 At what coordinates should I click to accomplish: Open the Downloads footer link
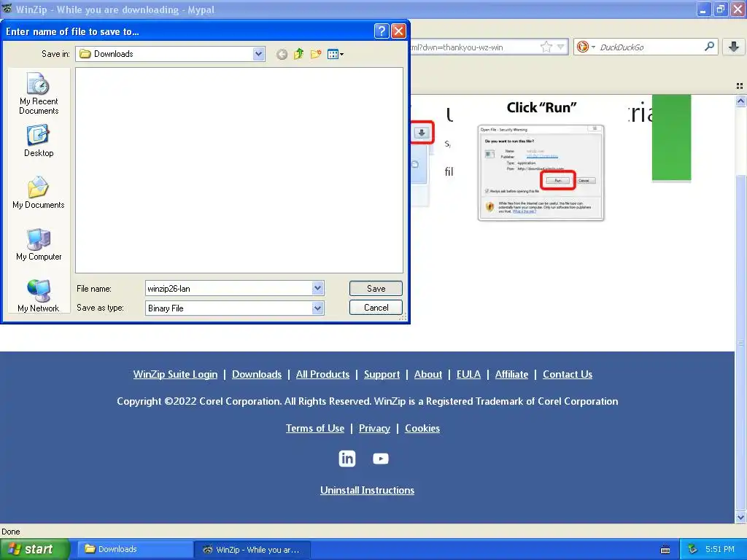coord(257,374)
